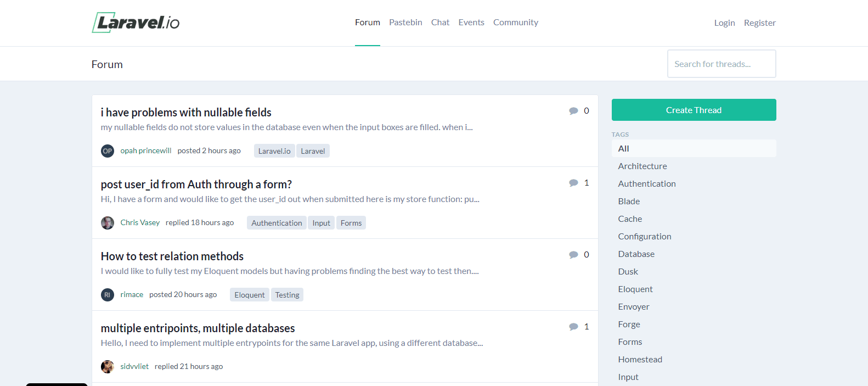868x386 pixels.
Task: Click opah princewill's OP avatar
Action: [x=108, y=151]
